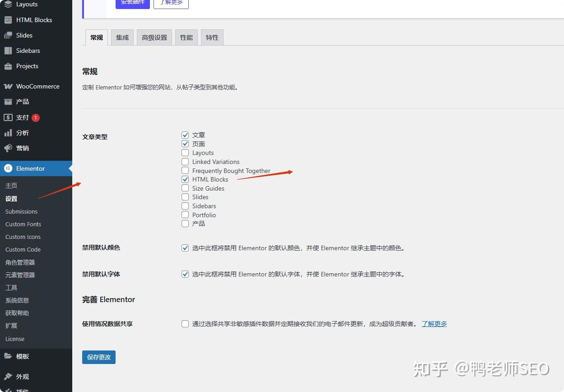Switch to the 集成 tab
This screenshot has width=564, height=392.
[122, 37]
